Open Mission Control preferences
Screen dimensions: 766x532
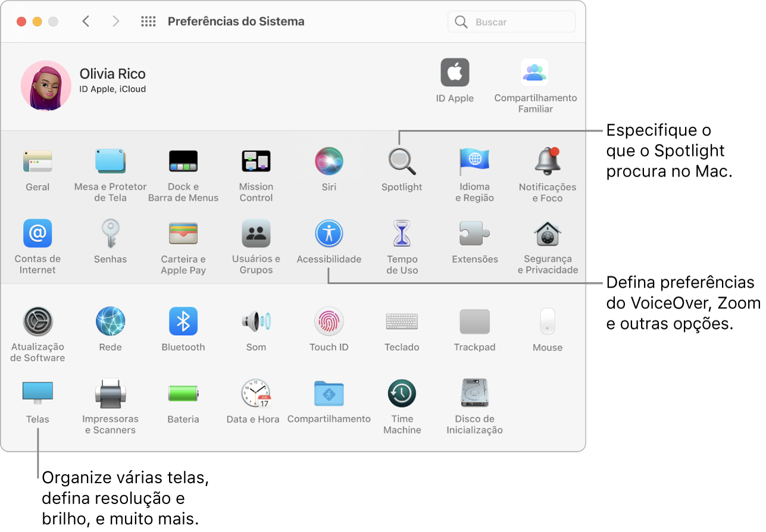coord(256,161)
